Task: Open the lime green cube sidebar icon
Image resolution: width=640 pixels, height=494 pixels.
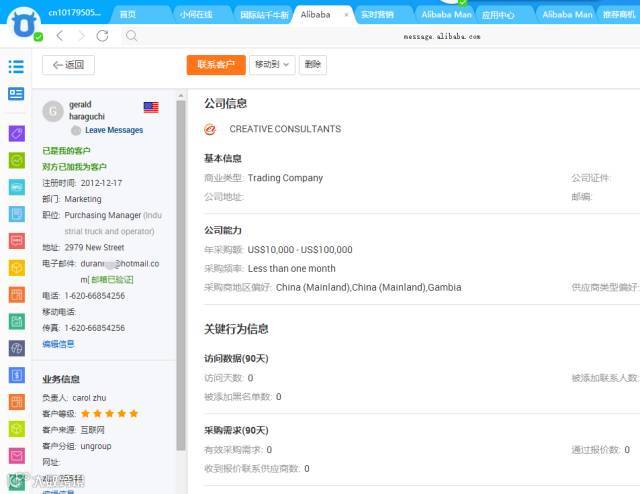Action: (x=17, y=429)
